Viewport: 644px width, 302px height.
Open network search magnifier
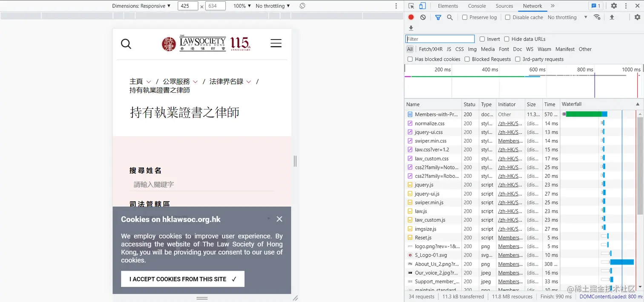click(x=450, y=17)
